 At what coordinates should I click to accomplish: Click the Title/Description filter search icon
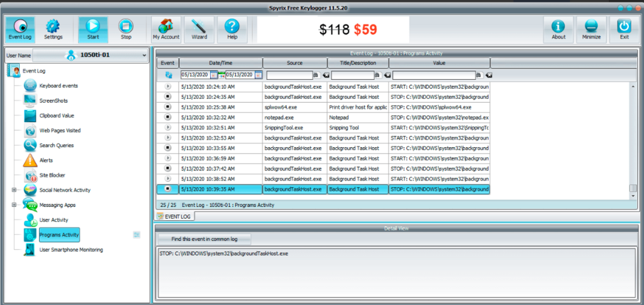[378, 75]
